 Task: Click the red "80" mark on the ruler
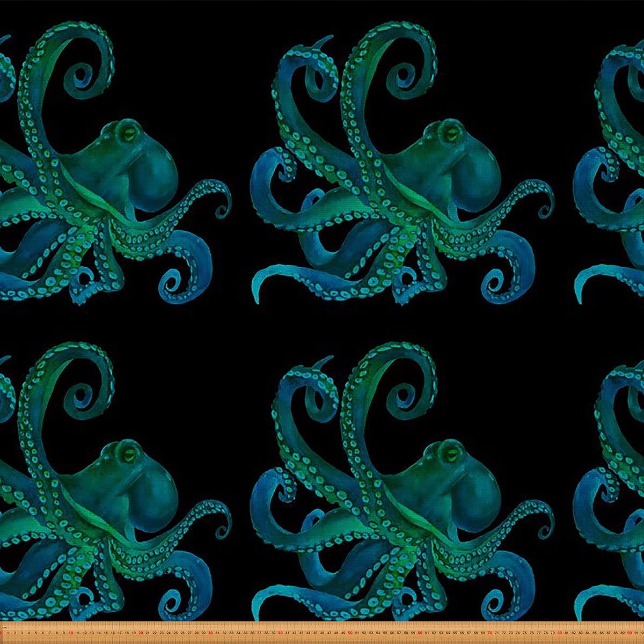point(559,633)
